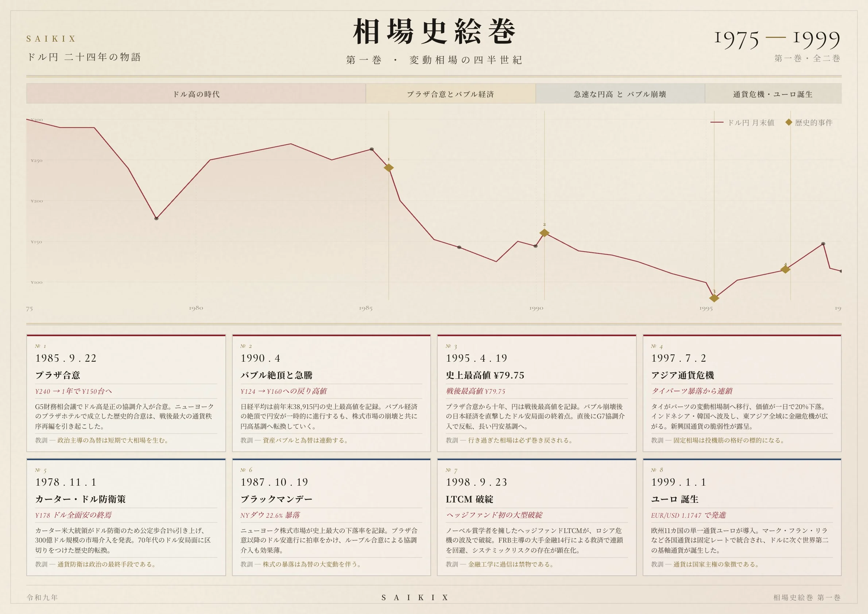Click the subtitle タイバーツ暴落から連鎖
This screenshot has width=868, height=614.
(692, 391)
